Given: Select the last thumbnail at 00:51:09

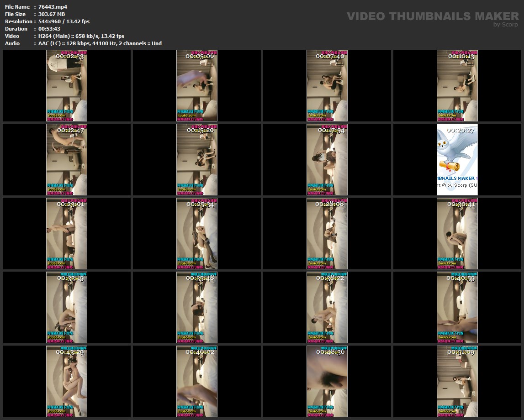Looking at the screenshot, I should pos(457,381).
